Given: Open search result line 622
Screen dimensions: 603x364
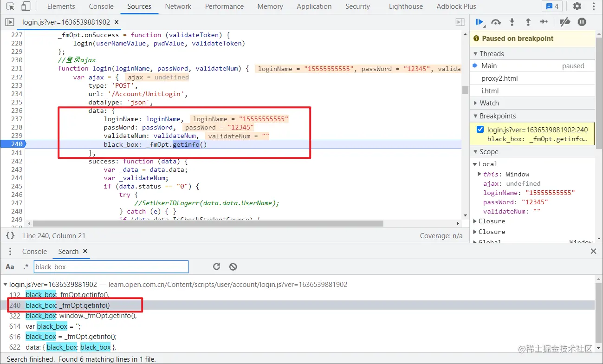Looking at the screenshot, I should [x=297, y=347].
